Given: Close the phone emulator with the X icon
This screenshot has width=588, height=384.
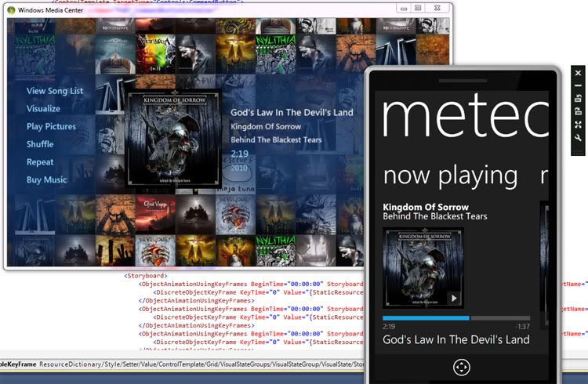Looking at the screenshot, I should point(578,71).
